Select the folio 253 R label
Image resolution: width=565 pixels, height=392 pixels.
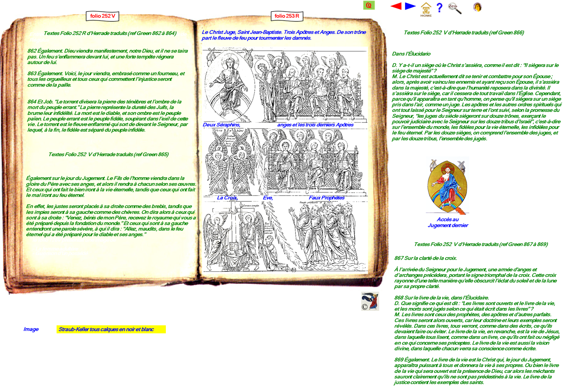(287, 16)
